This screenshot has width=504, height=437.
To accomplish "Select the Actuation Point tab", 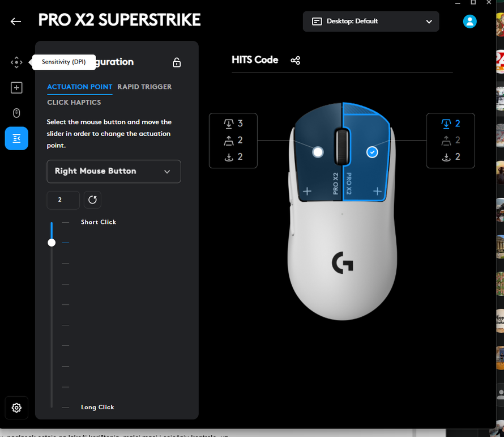I will 79,87.
